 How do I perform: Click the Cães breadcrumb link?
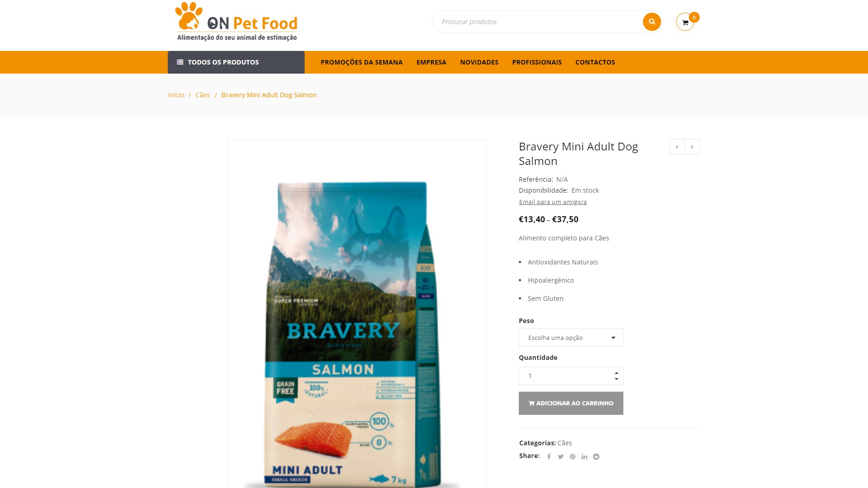203,95
